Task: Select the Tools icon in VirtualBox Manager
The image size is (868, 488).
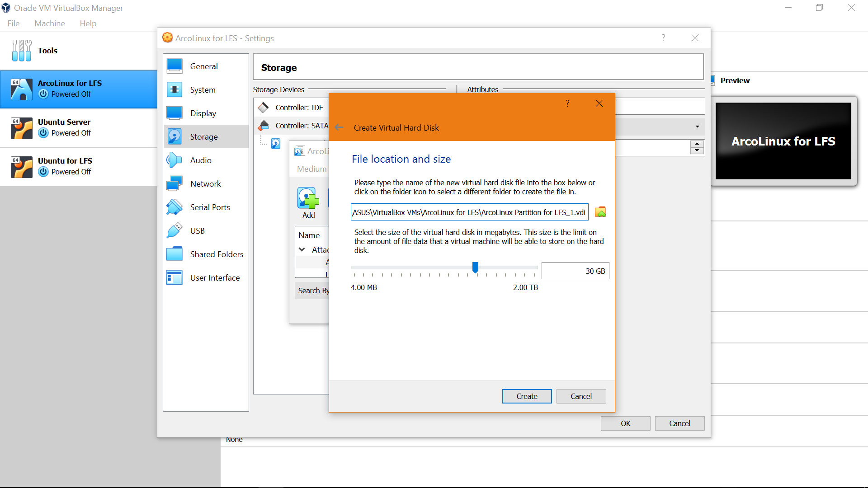Action: (22, 51)
